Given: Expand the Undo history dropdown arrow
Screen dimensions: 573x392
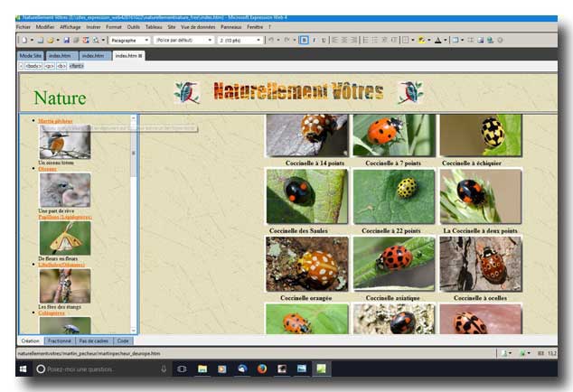Looking at the screenshot, I should [278, 40].
